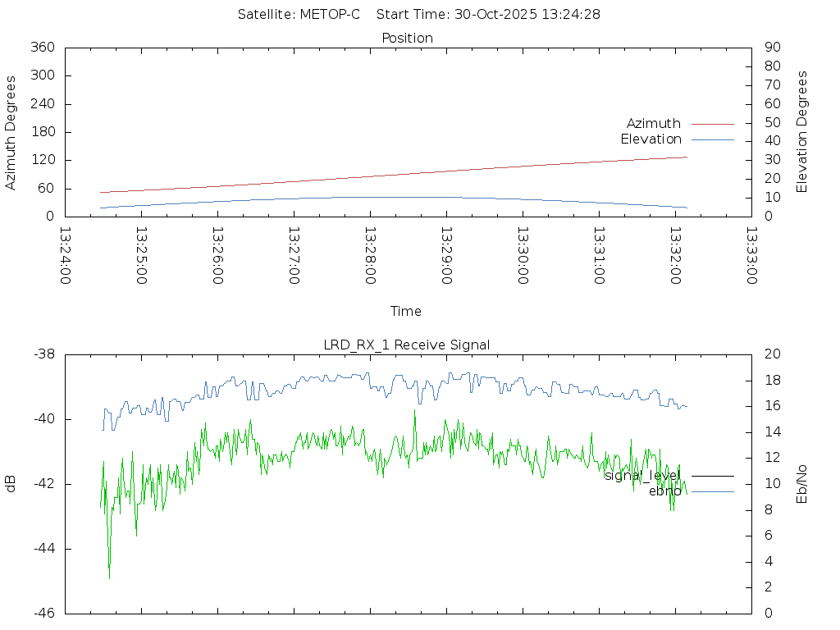The height and width of the screenshot is (630, 840).
Task: Click the signal_level legend label
Action: [x=642, y=476]
